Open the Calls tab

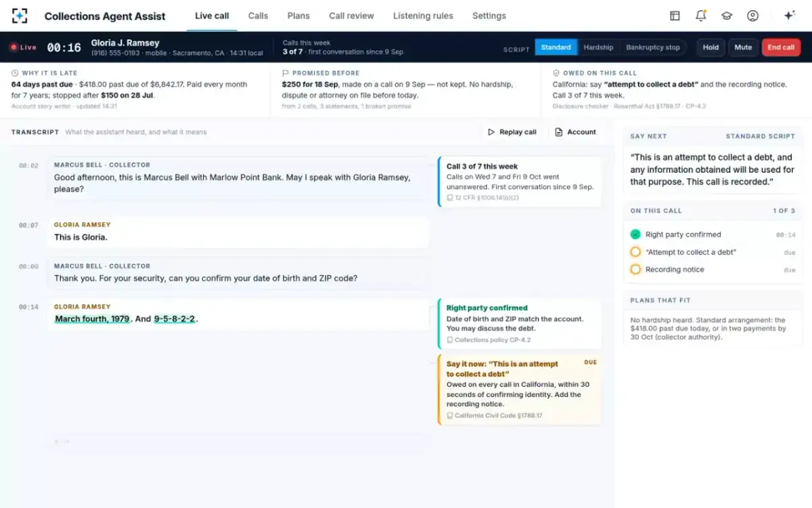pyautogui.click(x=258, y=16)
